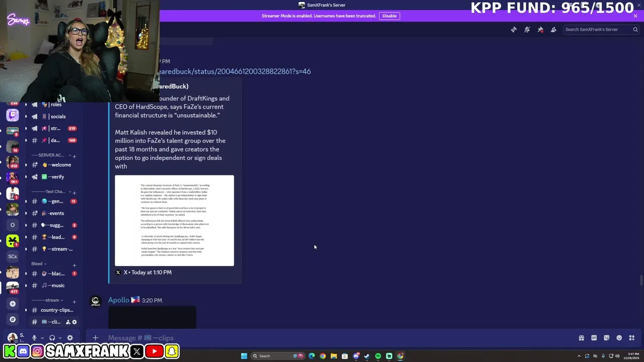The image size is (644, 362).
Task: Add channel to Bleed category
Action: tap(74, 265)
